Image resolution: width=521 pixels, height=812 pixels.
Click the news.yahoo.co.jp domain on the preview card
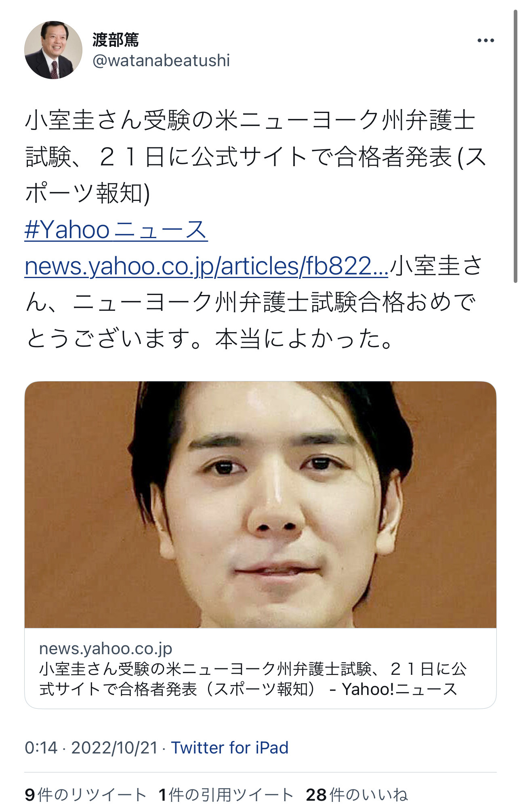click(106, 649)
